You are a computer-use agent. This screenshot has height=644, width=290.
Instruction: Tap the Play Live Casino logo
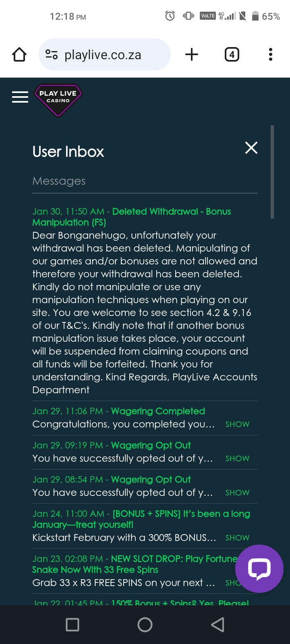pyautogui.click(x=58, y=99)
